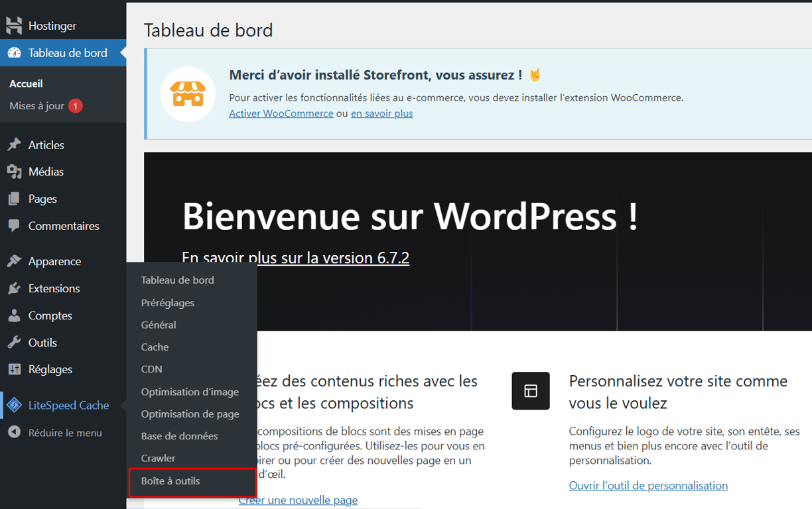Screen dimensions: 812x509
Task: Open the Apparence menu
Action: coord(63,261)
